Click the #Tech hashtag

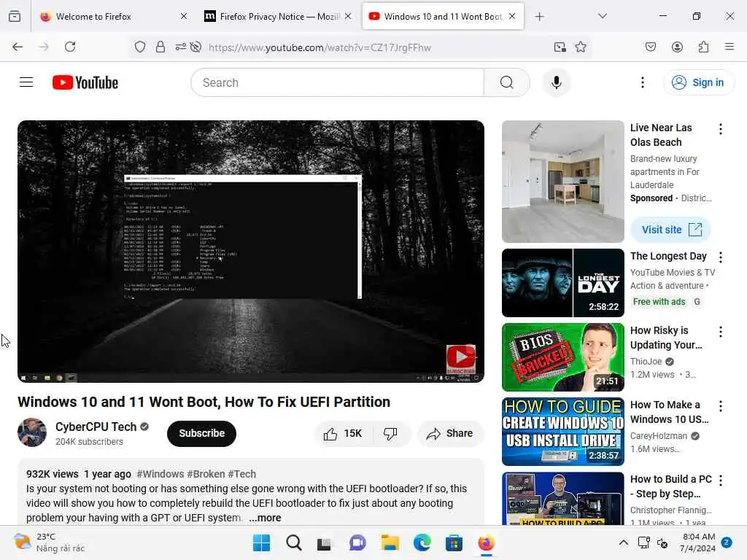click(x=241, y=474)
